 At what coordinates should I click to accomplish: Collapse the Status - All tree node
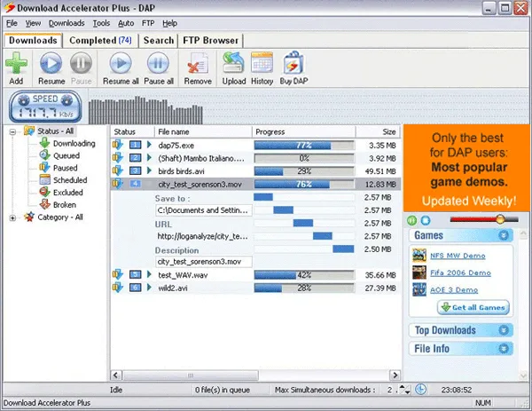click(12, 131)
